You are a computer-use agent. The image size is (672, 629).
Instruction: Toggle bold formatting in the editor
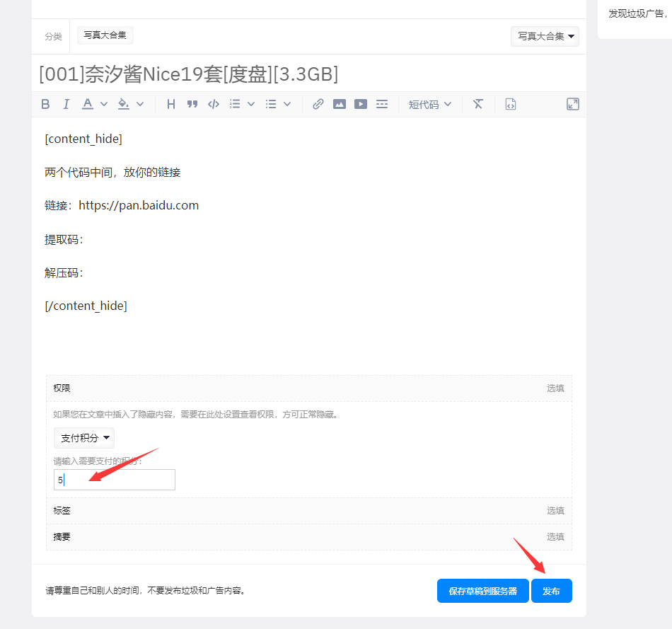click(x=45, y=104)
